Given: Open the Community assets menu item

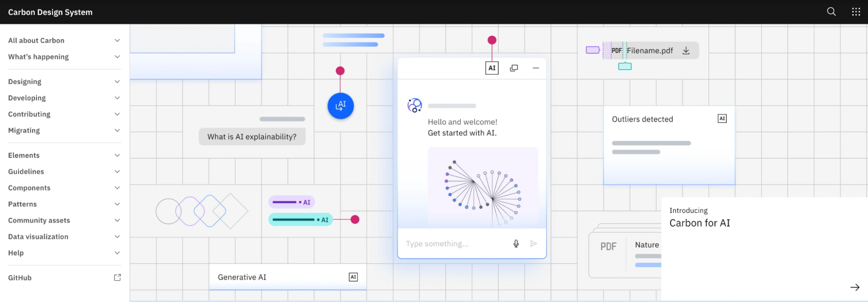Looking at the screenshot, I should point(64,220).
